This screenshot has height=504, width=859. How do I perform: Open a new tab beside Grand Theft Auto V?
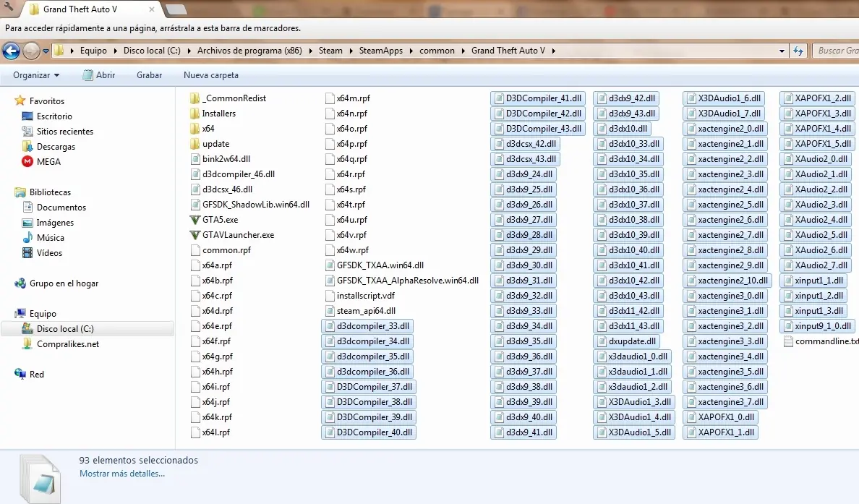[175, 9]
